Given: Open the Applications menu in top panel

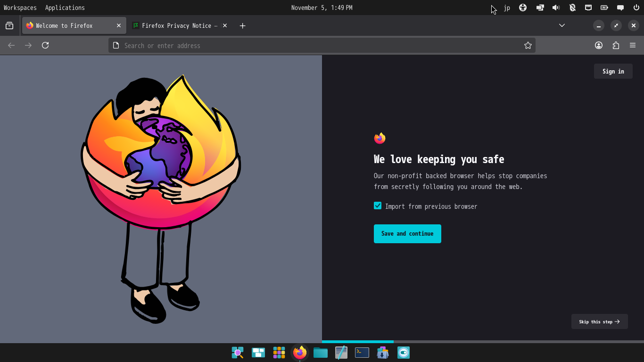Looking at the screenshot, I should click(65, 8).
